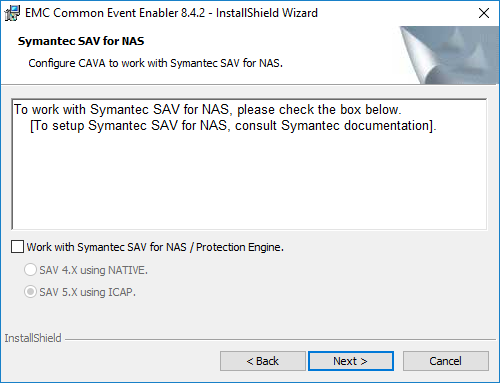Click the EMC Common Event Enabler title text

tap(171, 13)
